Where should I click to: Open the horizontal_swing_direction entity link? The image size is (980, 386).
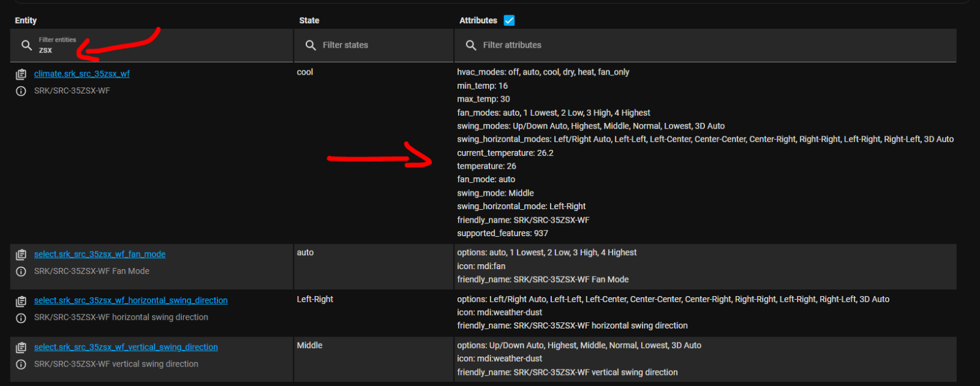[x=131, y=300]
